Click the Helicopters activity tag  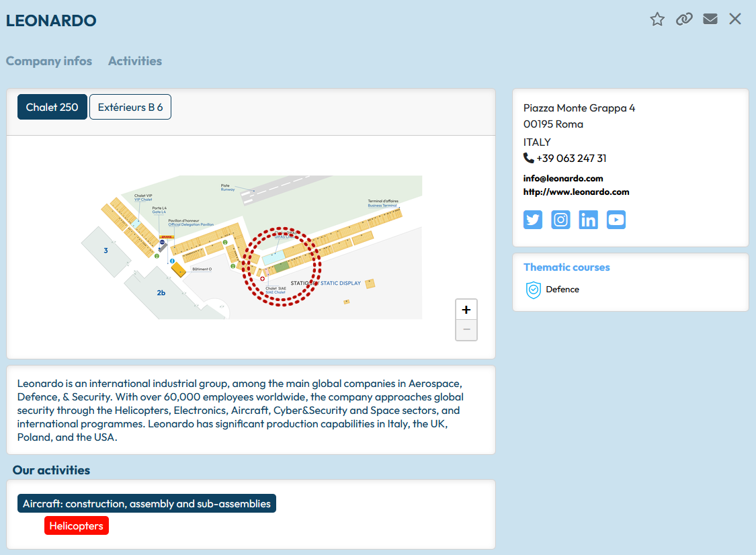coord(77,526)
